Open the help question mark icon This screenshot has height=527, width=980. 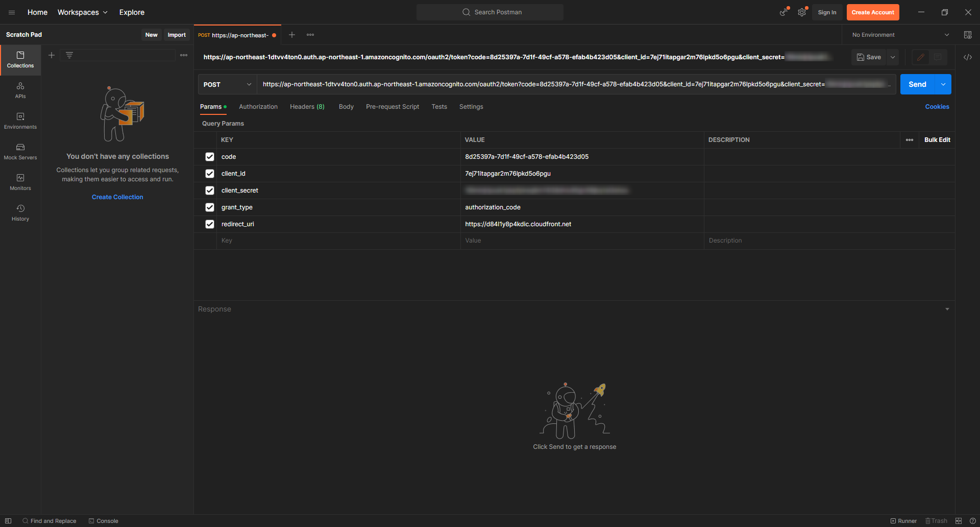pos(972,521)
